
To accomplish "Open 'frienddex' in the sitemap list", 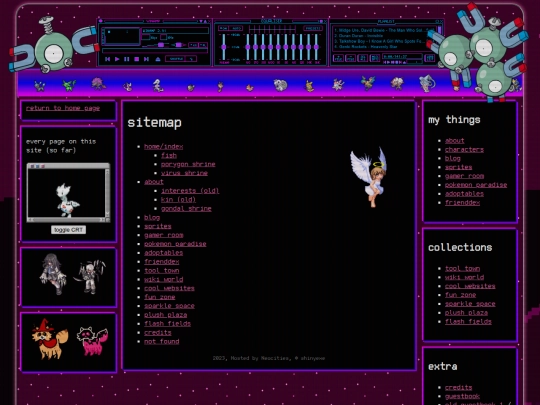I will click(162, 262).
